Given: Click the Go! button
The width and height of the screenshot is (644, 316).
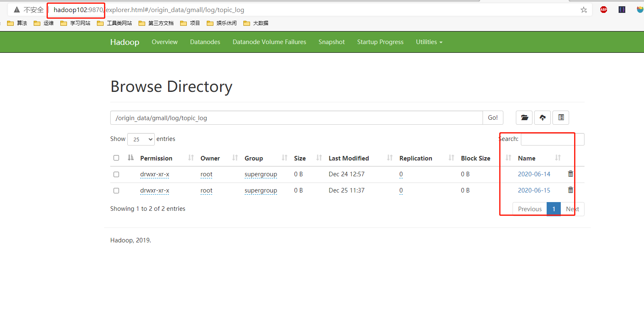Looking at the screenshot, I should [x=493, y=118].
